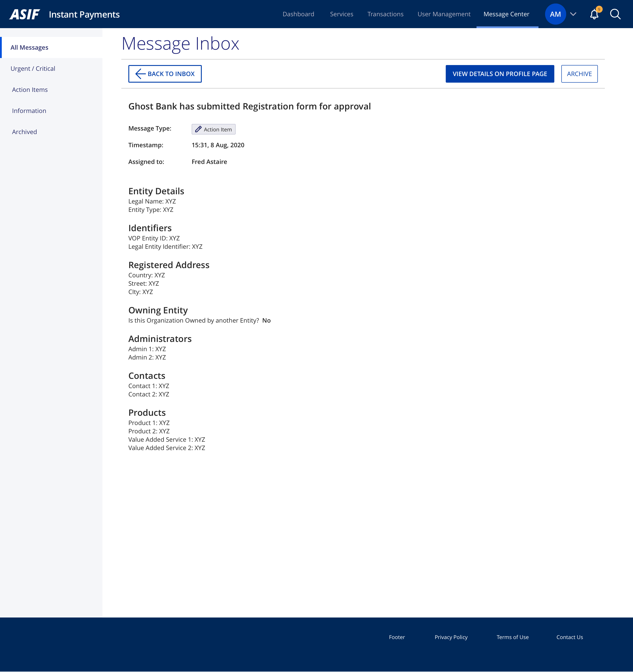The image size is (633, 672).
Task: Open the Services nav item
Action: (342, 14)
